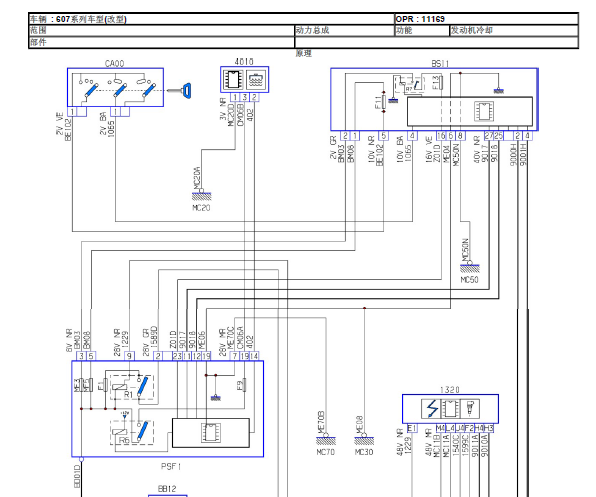The height and width of the screenshot is (497, 596).
Task: Click wire label CM06A above PSF1
Action: click(240, 338)
